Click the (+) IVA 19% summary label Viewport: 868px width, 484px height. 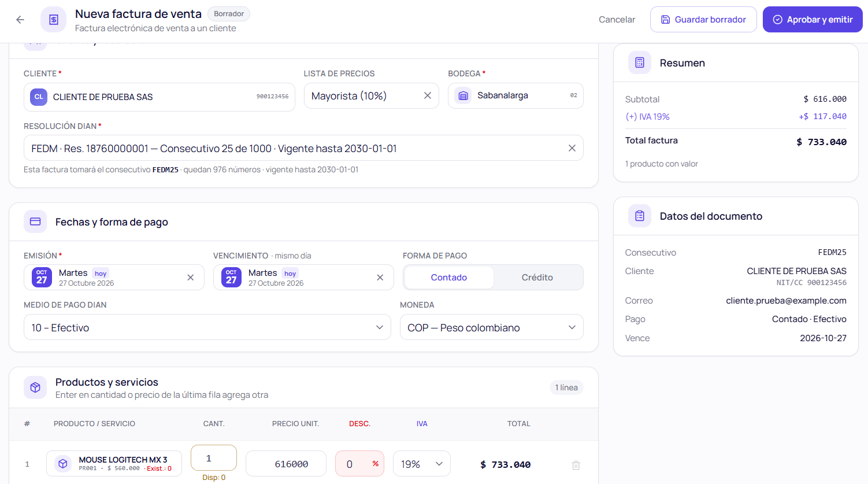coord(647,117)
